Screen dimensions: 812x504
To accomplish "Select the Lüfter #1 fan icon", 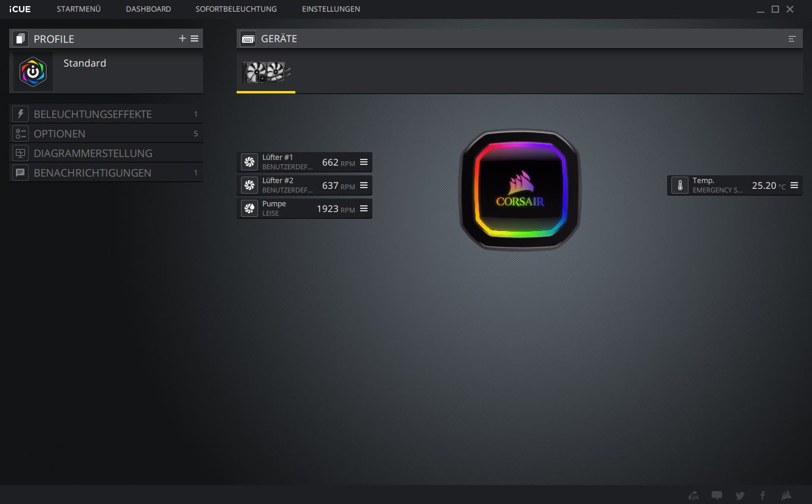I will pyautogui.click(x=249, y=162).
